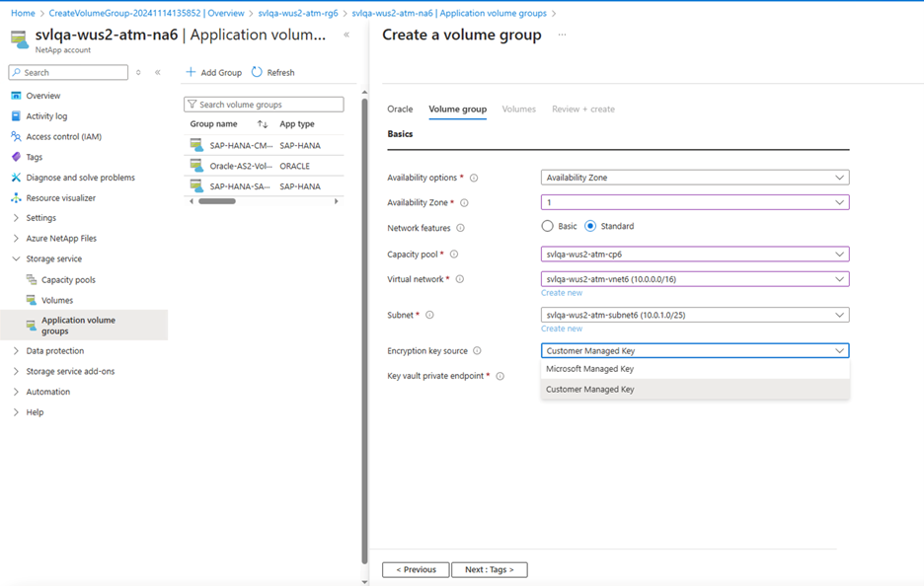924x586 pixels.
Task: Show info for Key vault private endpoint
Action: tap(500, 376)
